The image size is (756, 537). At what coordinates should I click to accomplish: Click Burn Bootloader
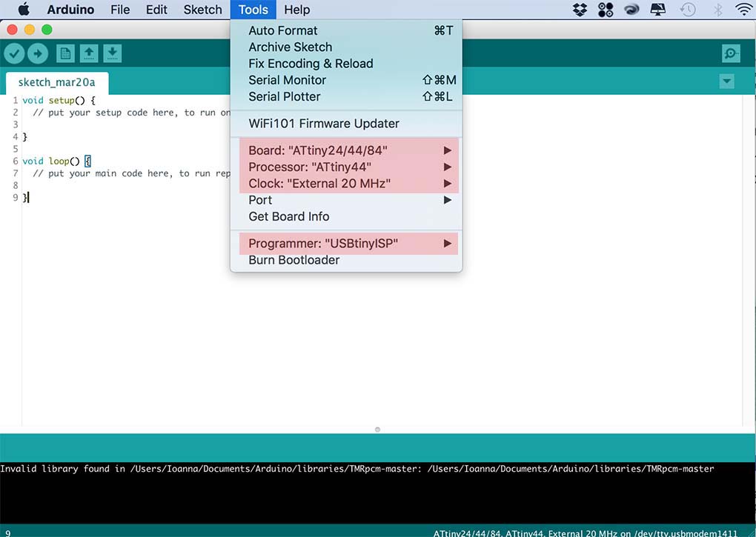pyautogui.click(x=346, y=260)
